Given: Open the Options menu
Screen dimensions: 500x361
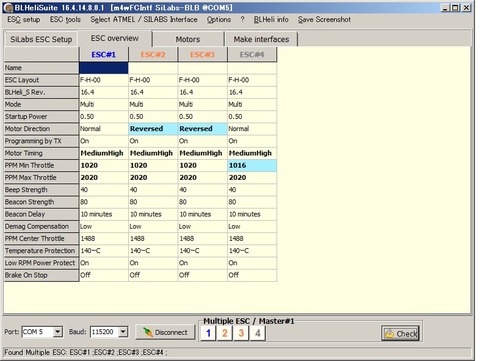Looking at the screenshot, I should tap(219, 20).
